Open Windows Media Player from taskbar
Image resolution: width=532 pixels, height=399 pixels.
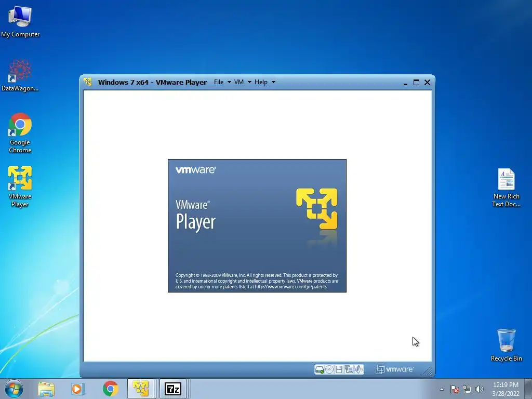[x=77, y=389]
